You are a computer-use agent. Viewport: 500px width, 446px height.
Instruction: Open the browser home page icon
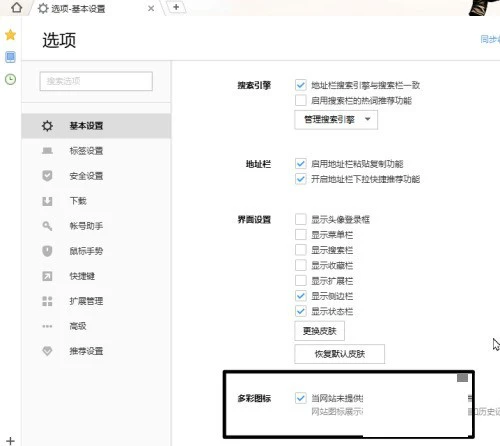point(16,8)
